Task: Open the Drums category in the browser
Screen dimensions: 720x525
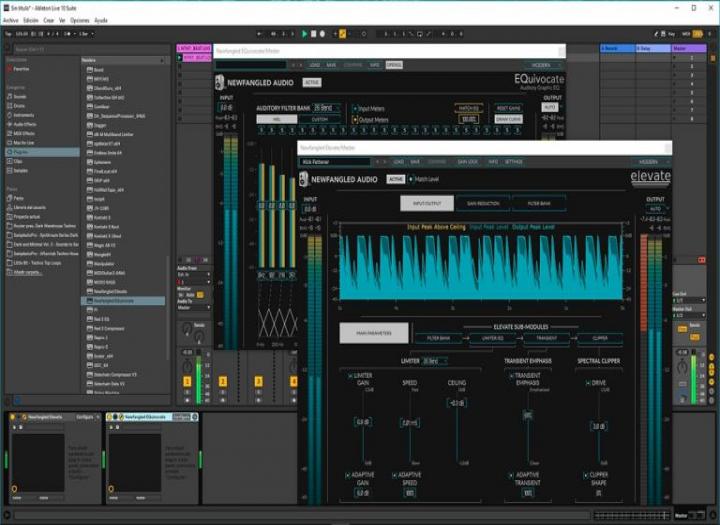Action: pyautogui.click(x=19, y=106)
